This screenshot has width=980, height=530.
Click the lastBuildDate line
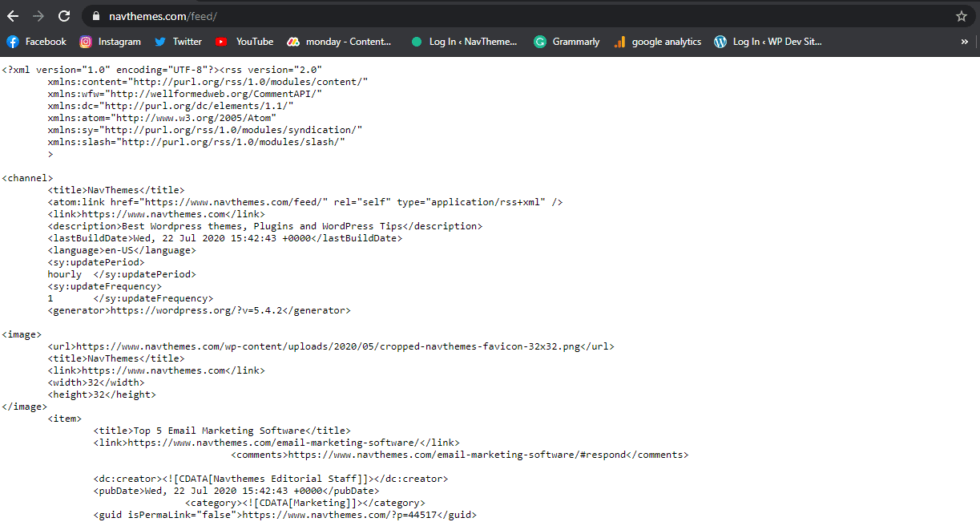225,238
